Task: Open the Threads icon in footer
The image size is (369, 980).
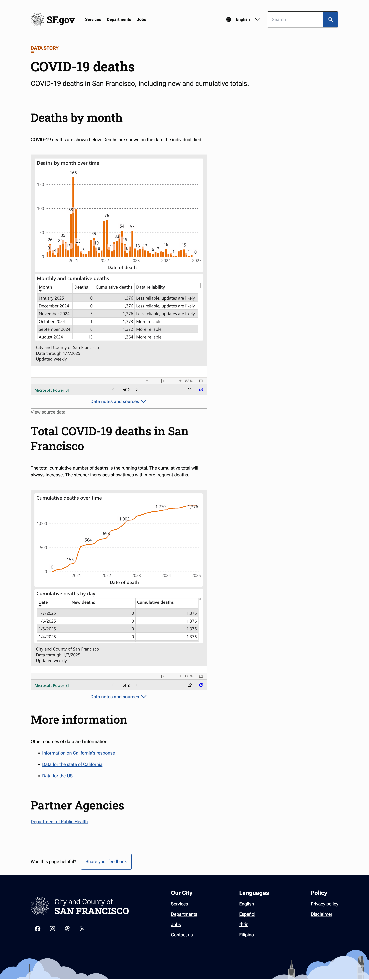Action: coord(67,929)
